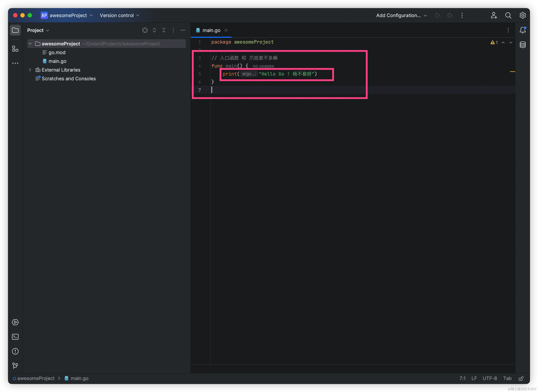Open the Structure tool window icon
The image size is (538, 392).
(x=15, y=49)
